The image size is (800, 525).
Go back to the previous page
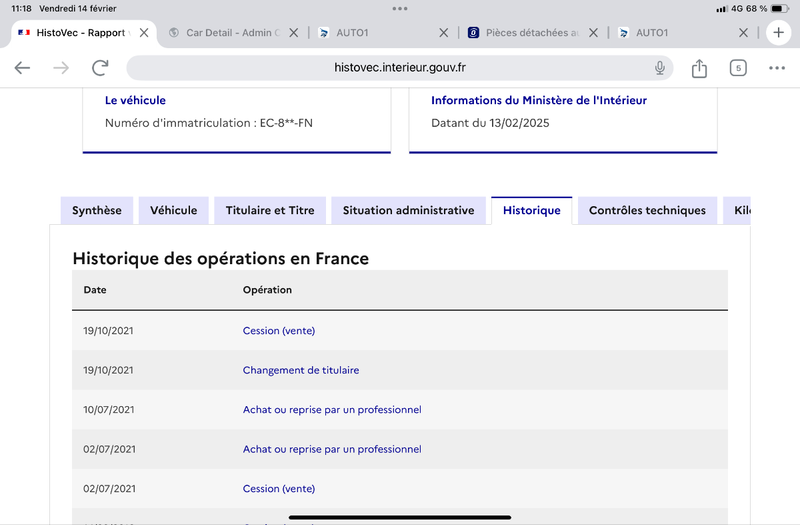(x=22, y=68)
